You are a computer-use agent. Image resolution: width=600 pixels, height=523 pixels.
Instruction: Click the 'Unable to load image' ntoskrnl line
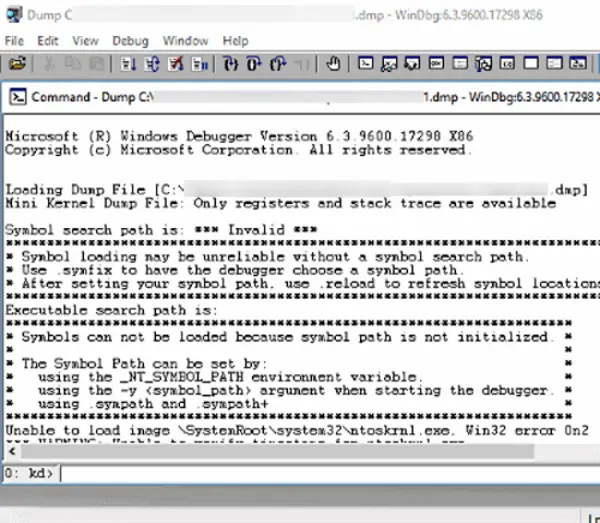tap(297, 430)
